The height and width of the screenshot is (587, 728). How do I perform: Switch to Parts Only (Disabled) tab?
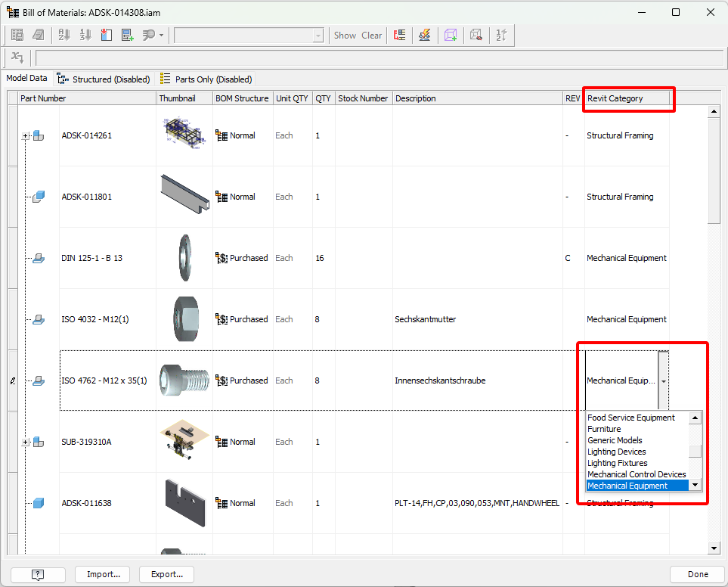(206, 79)
